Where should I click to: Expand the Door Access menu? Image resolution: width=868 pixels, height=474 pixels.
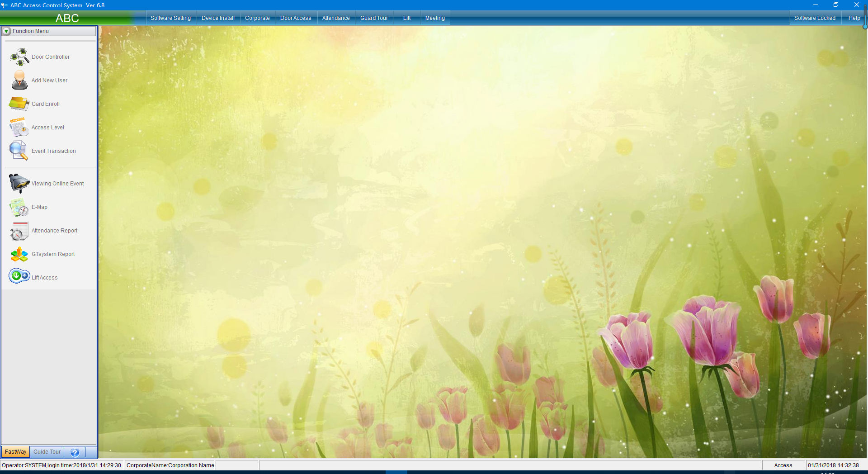pos(296,18)
